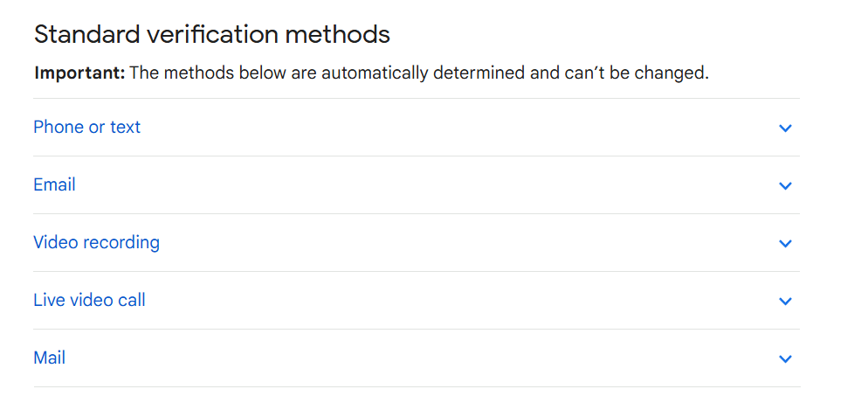868x403 pixels.
Task: Expand Live video call using its chevron
Action: pyautogui.click(x=785, y=302)
